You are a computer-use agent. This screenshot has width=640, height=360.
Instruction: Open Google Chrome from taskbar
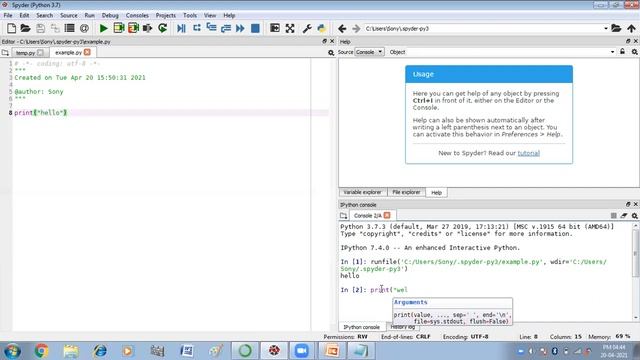coord(41,351)
